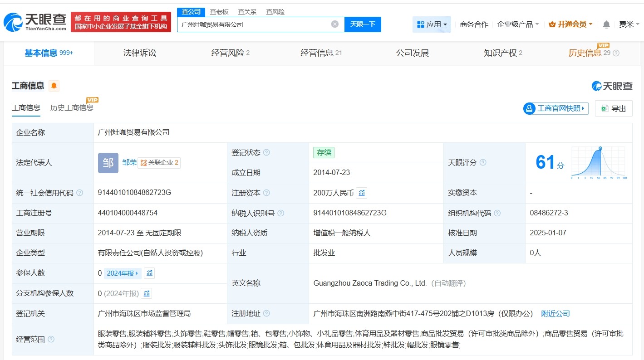
Task: Click the 工商官网快照 snapshot icon
Action: (x=529, y=108)
